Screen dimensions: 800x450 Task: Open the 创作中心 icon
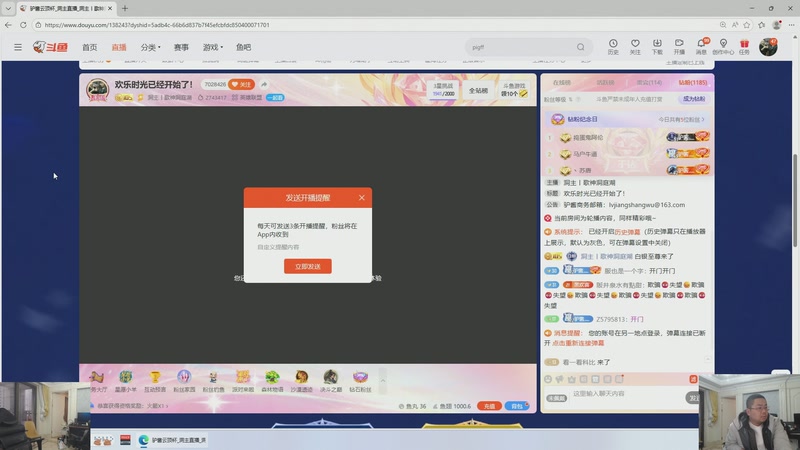pos(723,46)
